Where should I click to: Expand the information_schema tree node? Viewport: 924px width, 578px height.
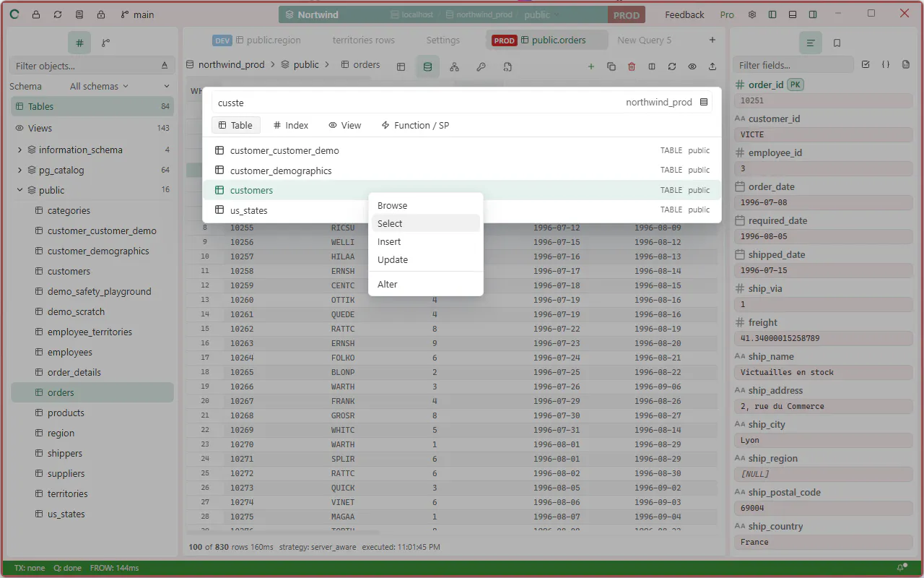[19, 150]
